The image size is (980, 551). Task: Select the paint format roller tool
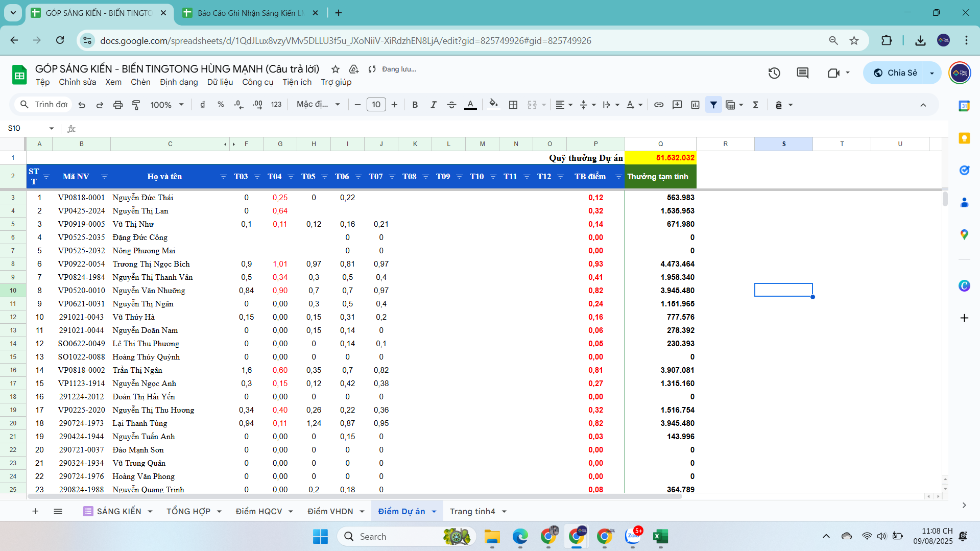tap(136, 105)
